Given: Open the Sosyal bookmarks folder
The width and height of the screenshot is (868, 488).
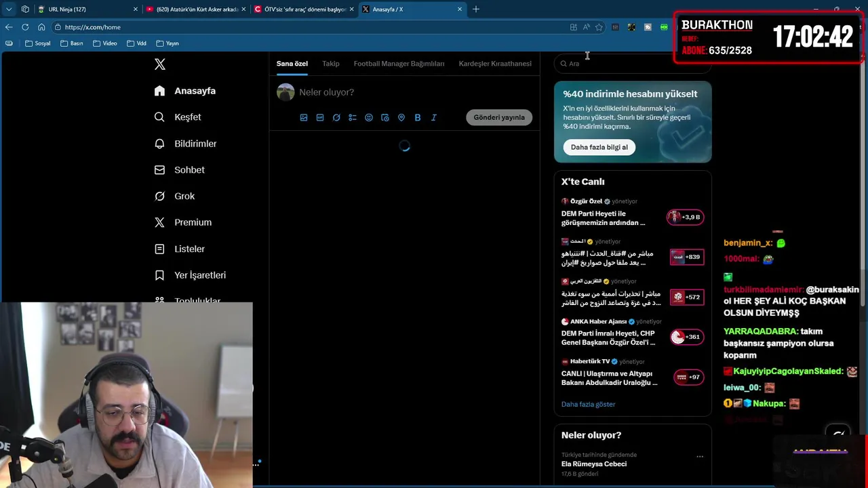Looking at the screenshot, I should (37, 43).
